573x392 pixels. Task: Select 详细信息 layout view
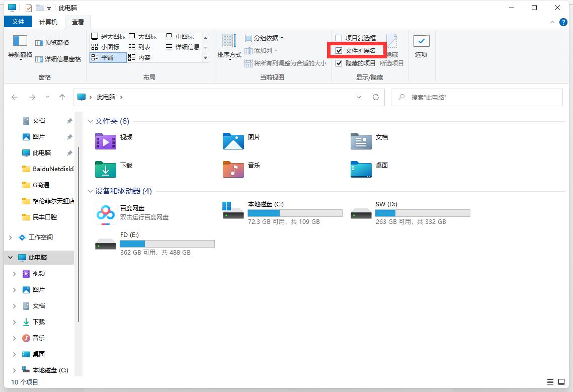(183, 47)
